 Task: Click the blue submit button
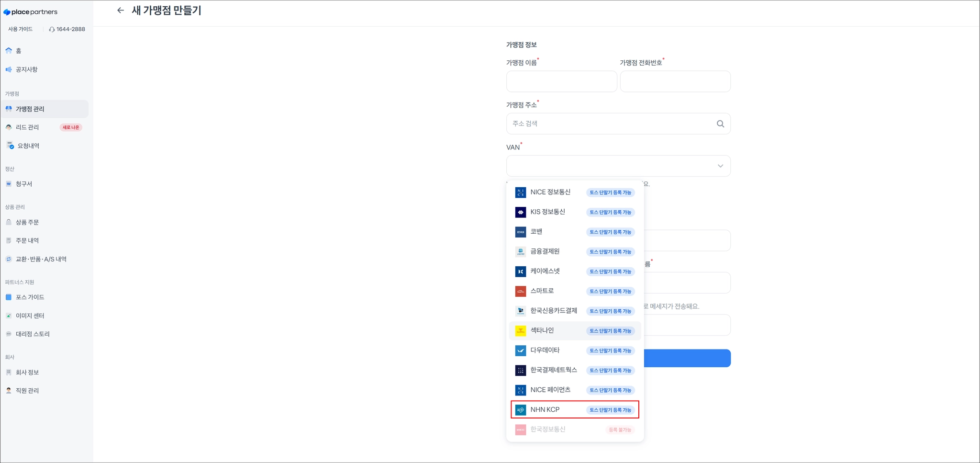coord(687,358)
